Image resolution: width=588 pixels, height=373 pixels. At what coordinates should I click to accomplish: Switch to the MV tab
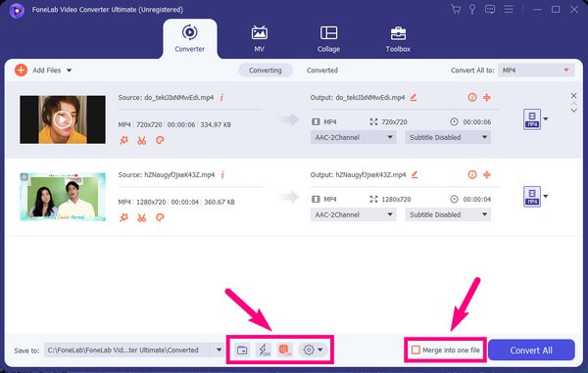coord(259,38)
